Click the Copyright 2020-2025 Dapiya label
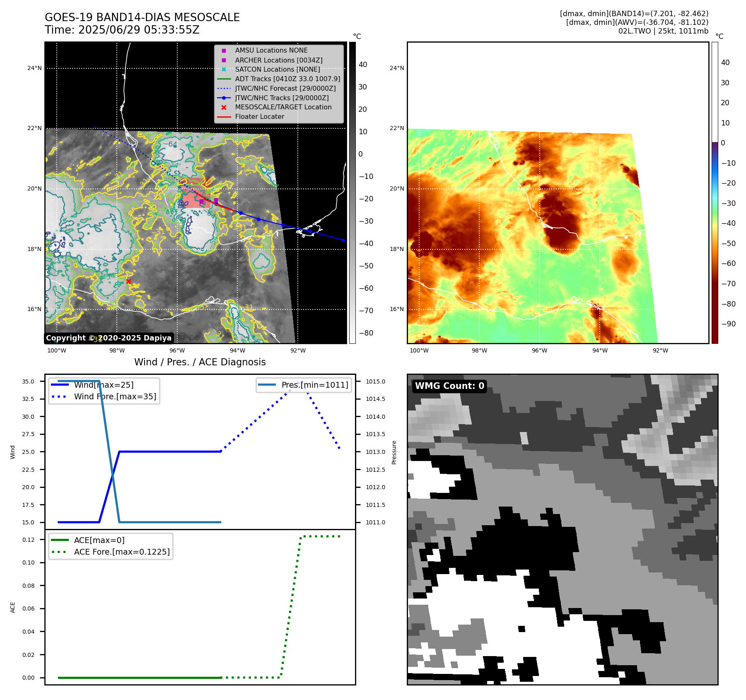This screenshot has width=746, height=700. pos(109,338)
